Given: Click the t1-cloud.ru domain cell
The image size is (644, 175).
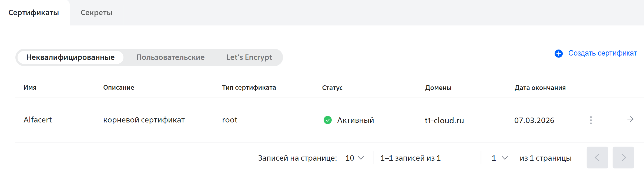Looking at the screenshot, I should click(444, 121).
